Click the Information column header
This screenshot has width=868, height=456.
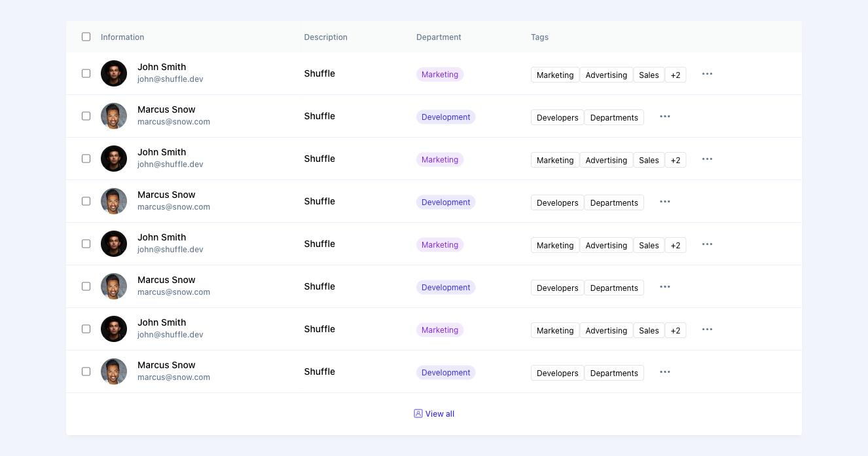coord(122,37)
